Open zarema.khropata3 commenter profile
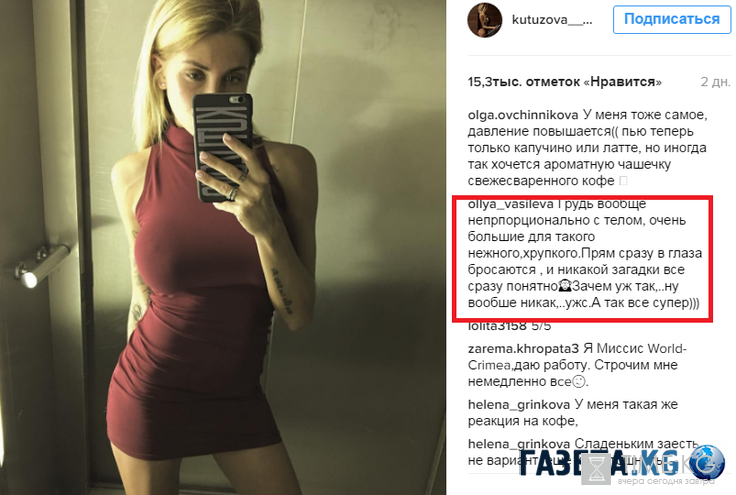736x495 pixels. [x=523, y=349]
